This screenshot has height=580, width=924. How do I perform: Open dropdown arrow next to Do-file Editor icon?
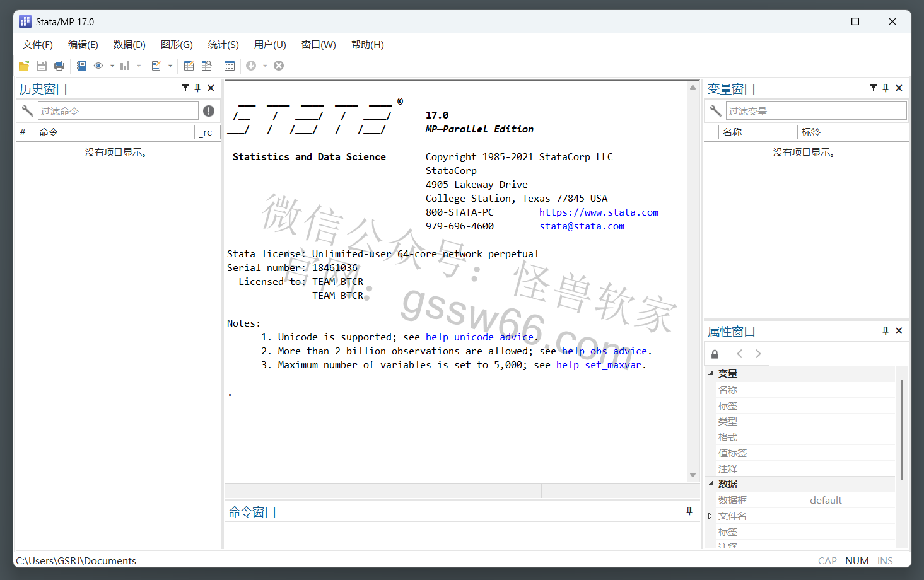[x=170, y=66]
